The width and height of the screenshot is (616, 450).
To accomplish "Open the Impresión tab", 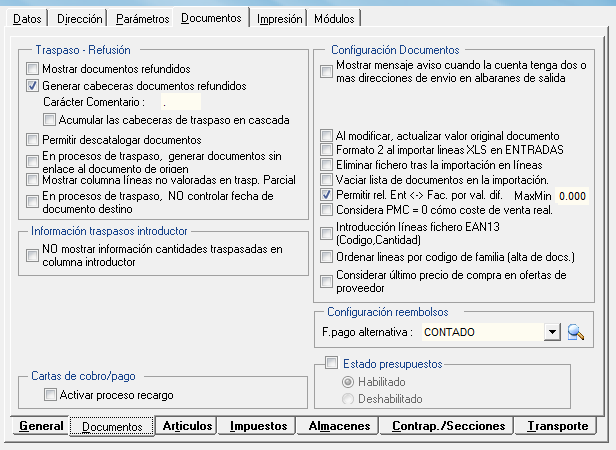I will click(x=280, y=18).
